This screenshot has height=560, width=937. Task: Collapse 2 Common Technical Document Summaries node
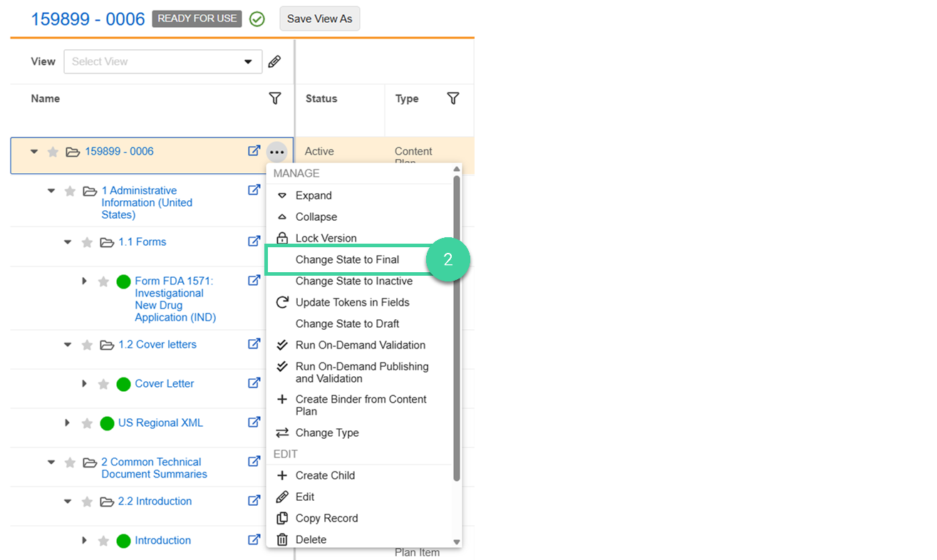[51, 462]
